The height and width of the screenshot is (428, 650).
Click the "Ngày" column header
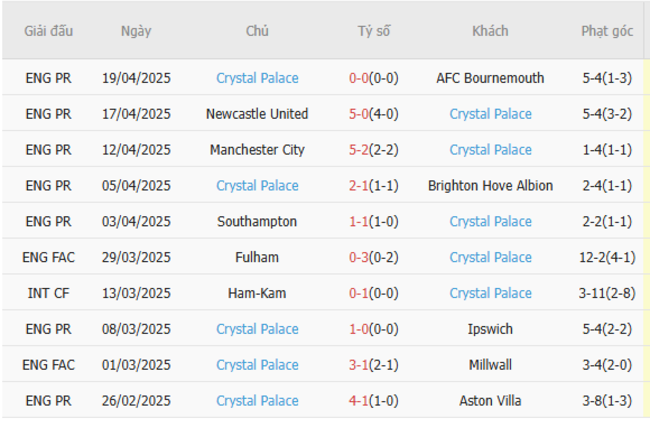(x=136, y=31)
